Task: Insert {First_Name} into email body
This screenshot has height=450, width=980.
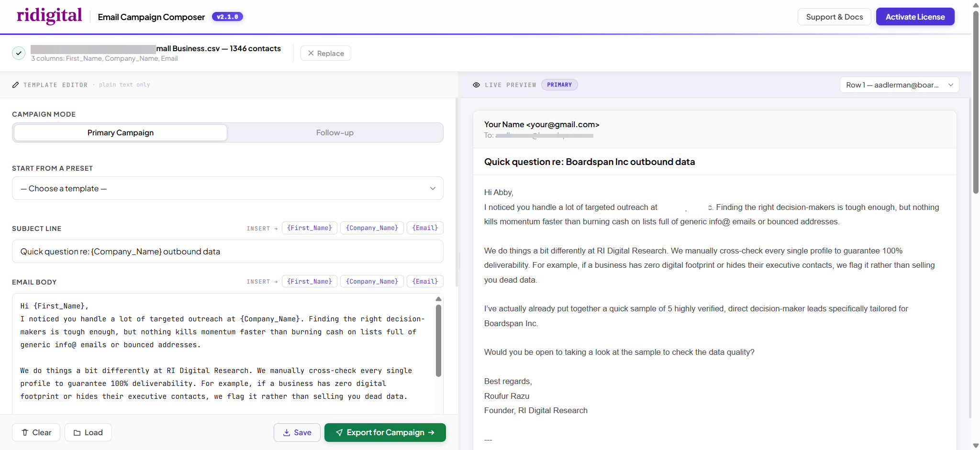Action: tap(310, 282)
